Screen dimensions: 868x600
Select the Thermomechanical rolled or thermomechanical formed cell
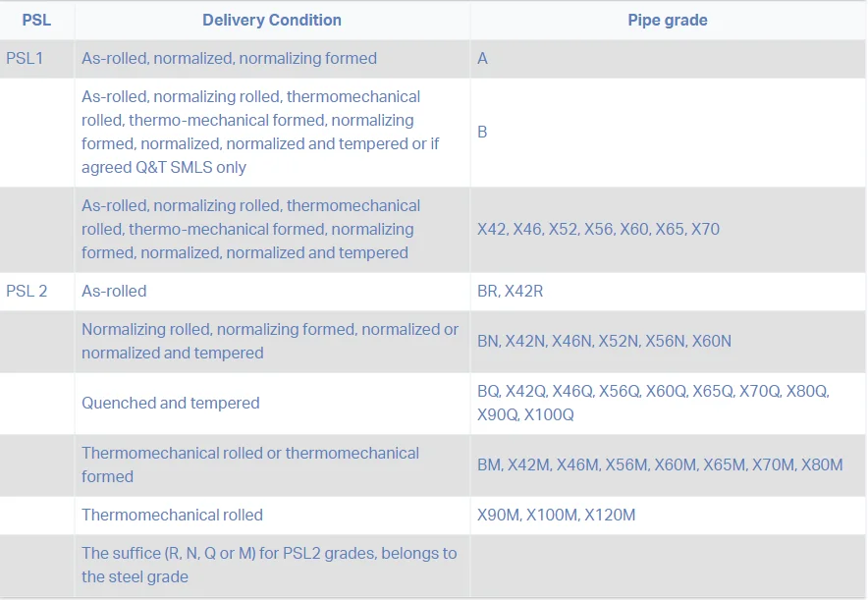point(249,464)
